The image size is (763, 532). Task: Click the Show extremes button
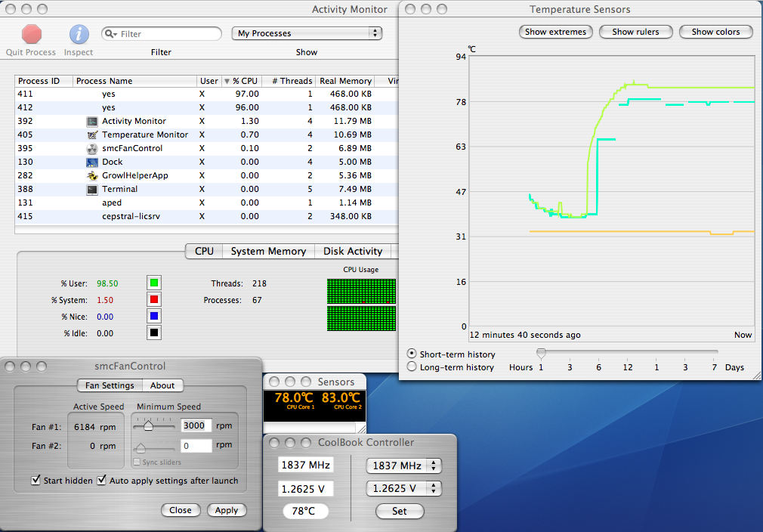point(556,32)
